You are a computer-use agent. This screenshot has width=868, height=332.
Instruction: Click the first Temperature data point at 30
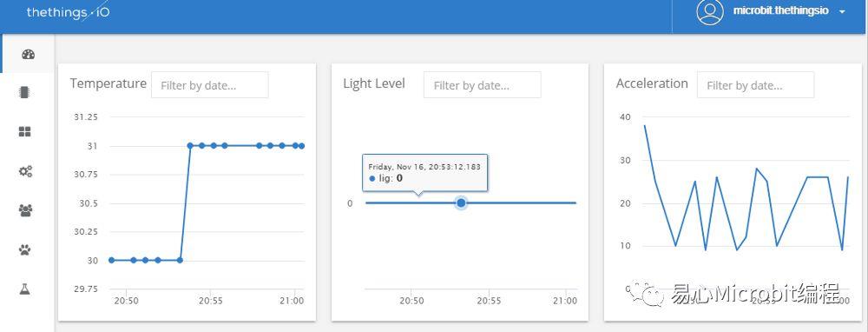pos(111,260)
